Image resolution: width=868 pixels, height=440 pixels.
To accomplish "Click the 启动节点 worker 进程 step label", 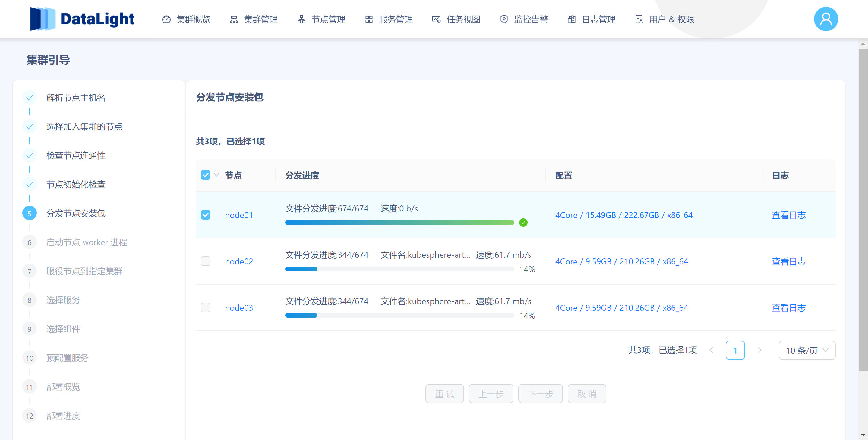I will (x=87, y=242).
